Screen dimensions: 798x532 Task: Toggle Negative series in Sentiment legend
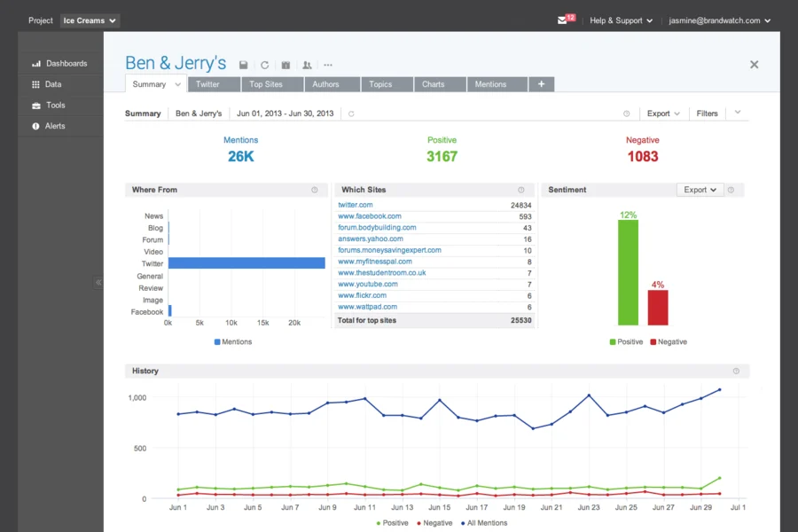tap(668, 341)
